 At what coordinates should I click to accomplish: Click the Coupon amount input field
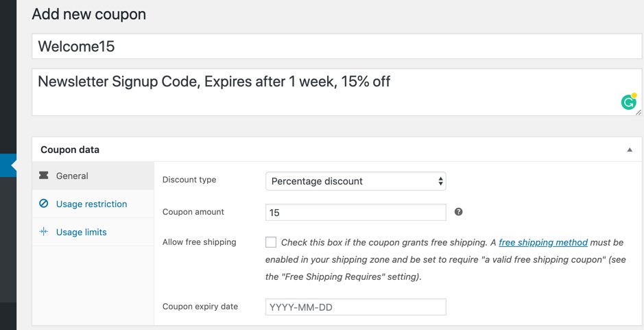pos(355,213)
